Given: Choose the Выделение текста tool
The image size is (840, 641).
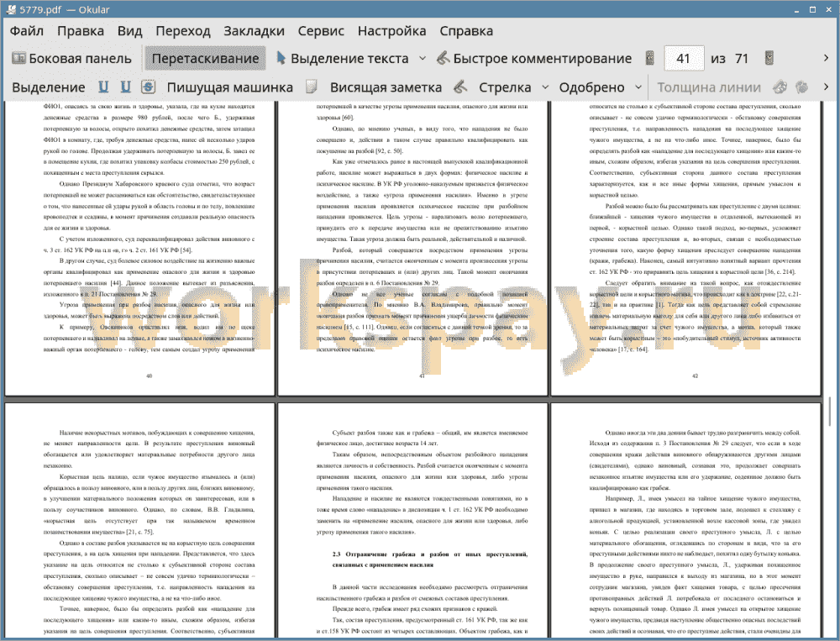Looking at the screenshot, I should (342, 59).
